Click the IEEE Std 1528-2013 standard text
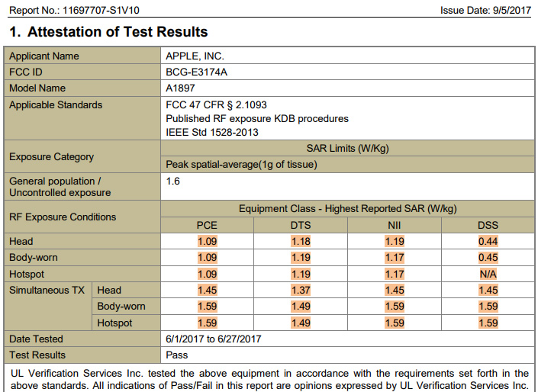The height and width of the screenshot is (392, 538). (211, 132)
